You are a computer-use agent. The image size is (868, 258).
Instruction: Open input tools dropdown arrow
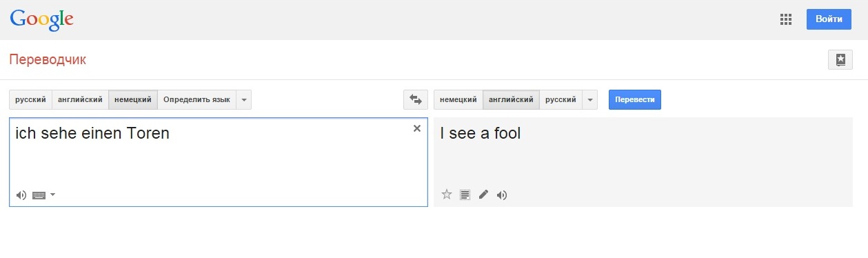click(x=53, y=195)
